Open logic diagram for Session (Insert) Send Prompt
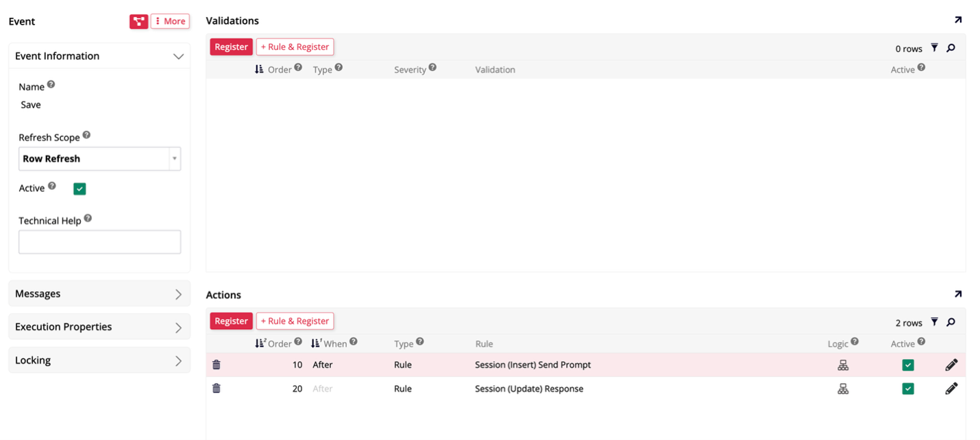980x440 pixels. (843, 365)
